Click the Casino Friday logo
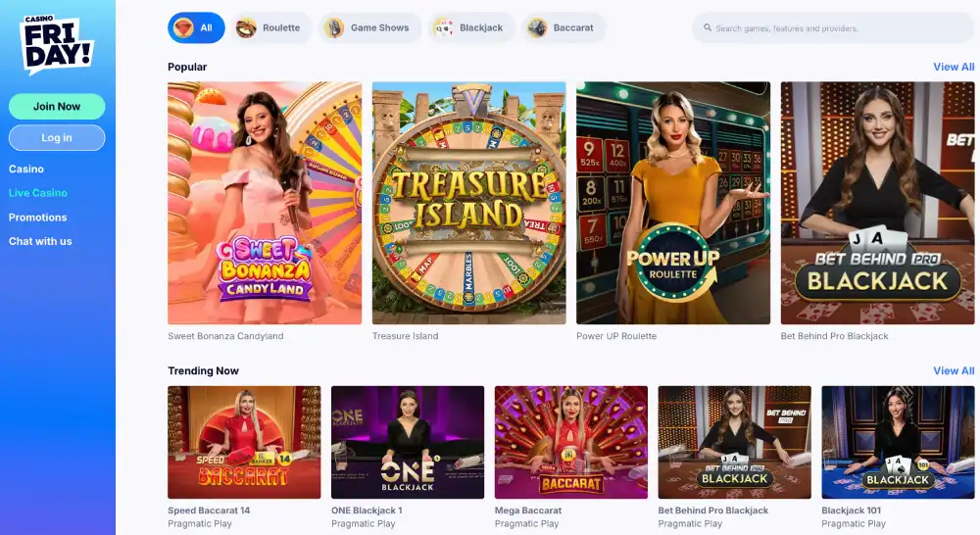 pyautogui.click(x=57, y=44)
